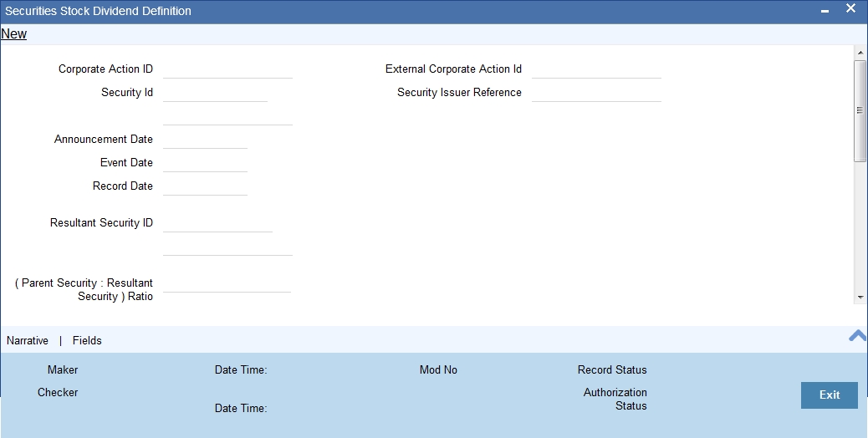Collapse the audit footer with the chevron icon
Screen dimensions: 868x438
(857, 335)
